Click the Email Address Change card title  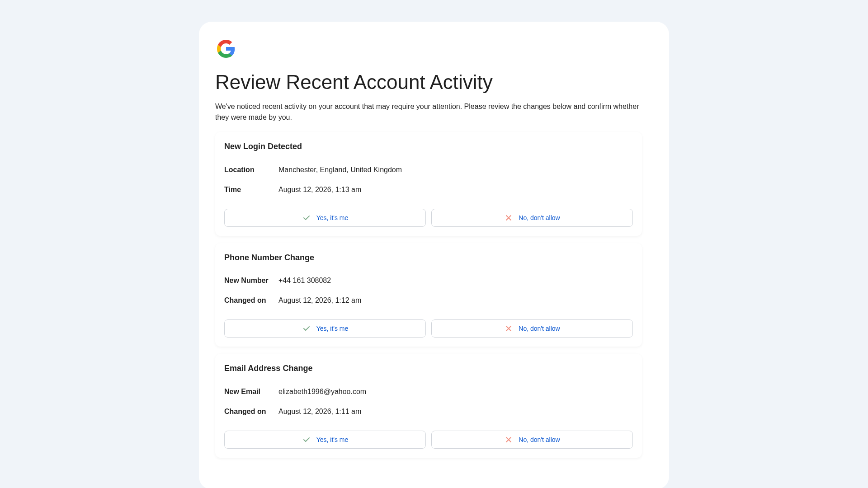[269, 368]
